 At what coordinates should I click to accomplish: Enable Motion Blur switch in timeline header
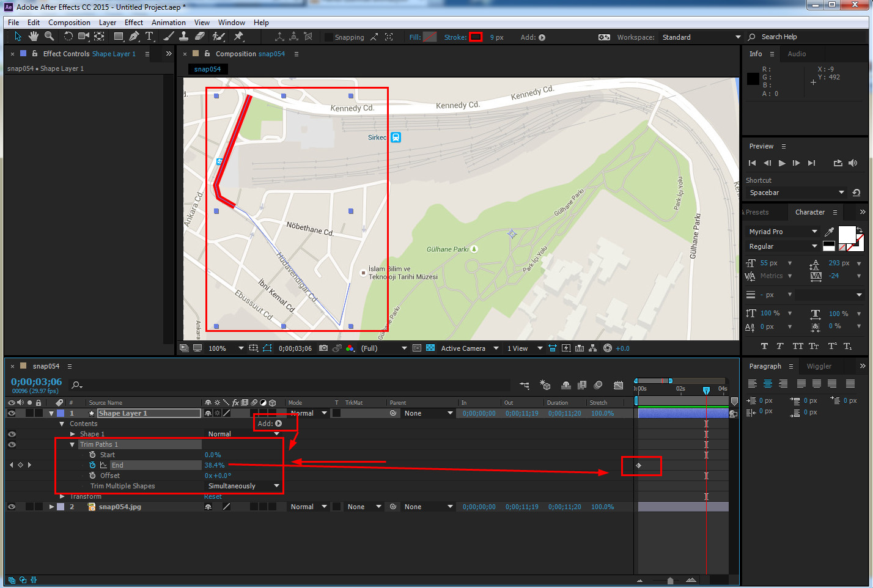(x=599, y=385)
